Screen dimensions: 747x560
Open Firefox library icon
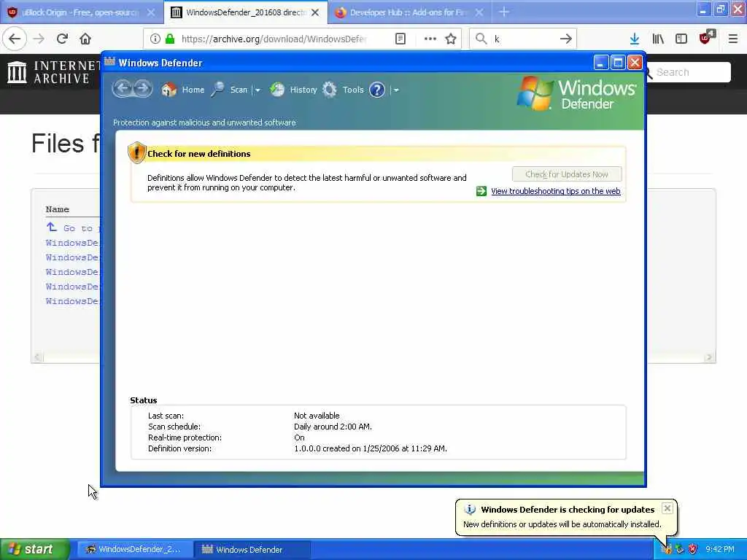tap(658, 39)
